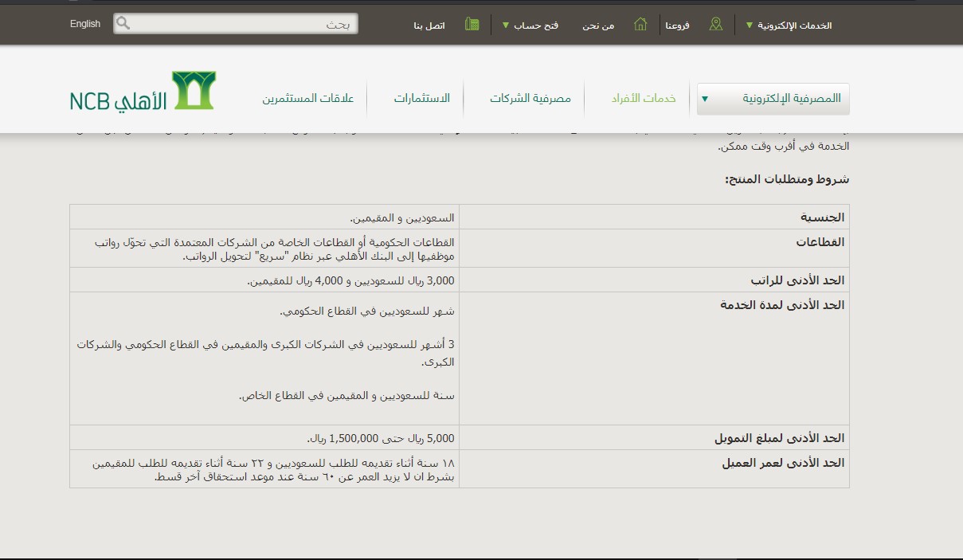Image resolution: width=963 pixels, height=560 pixels.
Task: Open the فروعنا link
Action: click(x=678, y=25)
